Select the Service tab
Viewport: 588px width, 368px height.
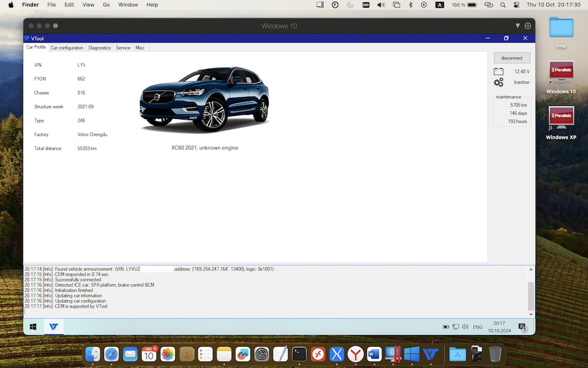(123, 48)
